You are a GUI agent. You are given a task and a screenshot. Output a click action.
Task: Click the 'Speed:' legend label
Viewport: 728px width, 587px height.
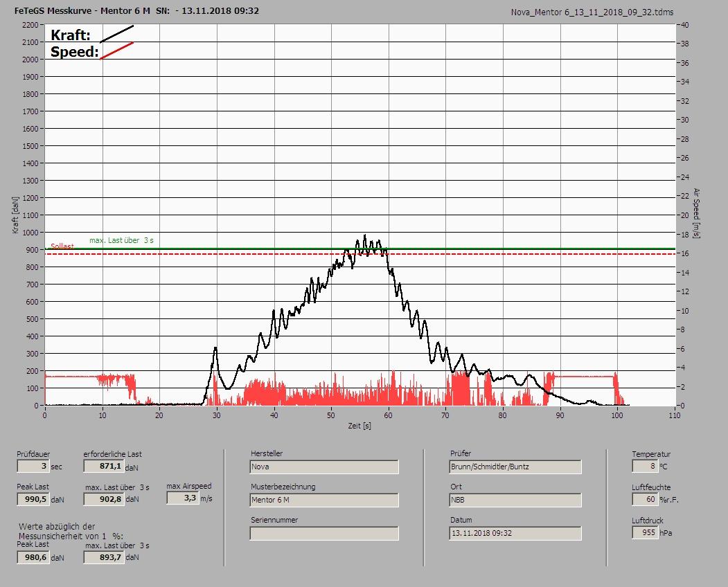(x=74, y=51)
